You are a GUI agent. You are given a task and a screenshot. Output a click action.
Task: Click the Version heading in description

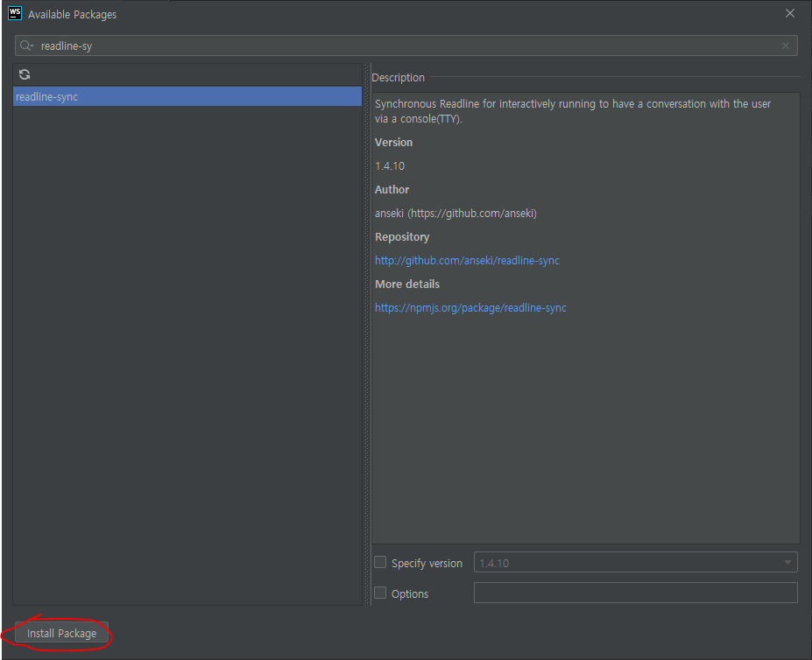click(x=393, y=143)
